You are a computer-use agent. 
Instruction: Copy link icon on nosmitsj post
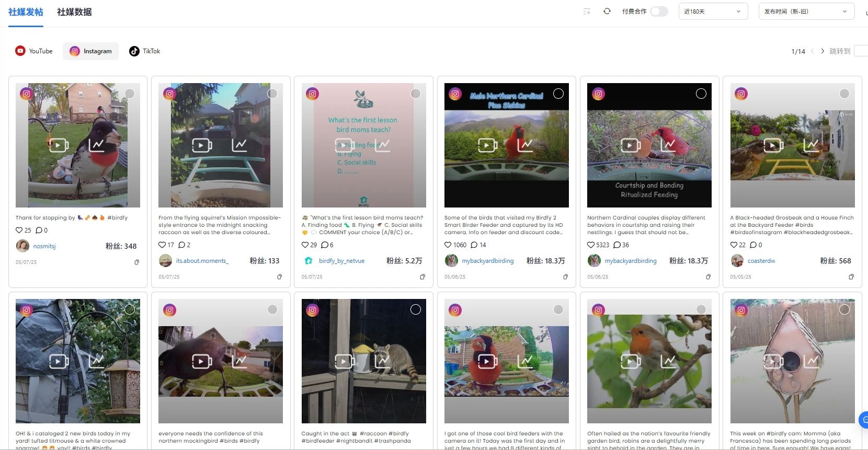137,262
